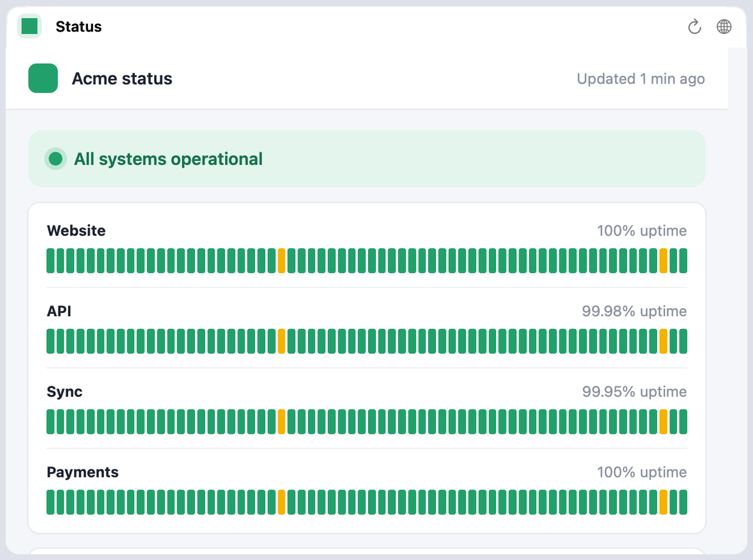The image size is (753, 560).
Task: Click the Website service label
Action: point(76,231)
